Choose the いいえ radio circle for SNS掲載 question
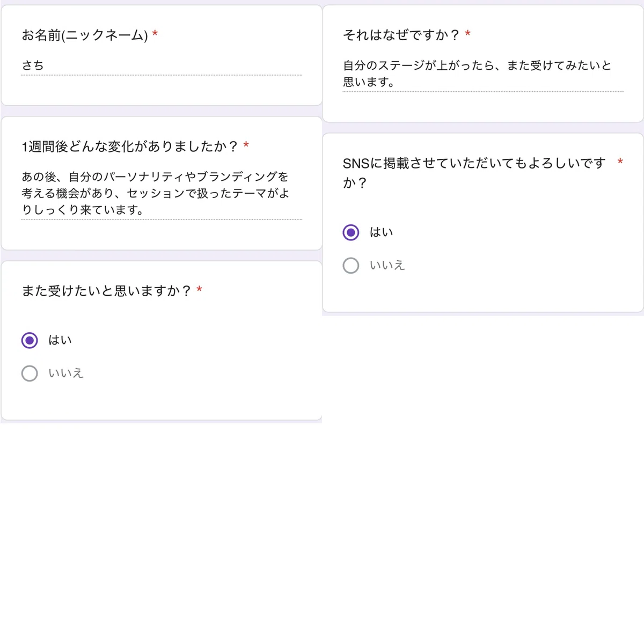The image size is (644, 644). tap(351, 266)
